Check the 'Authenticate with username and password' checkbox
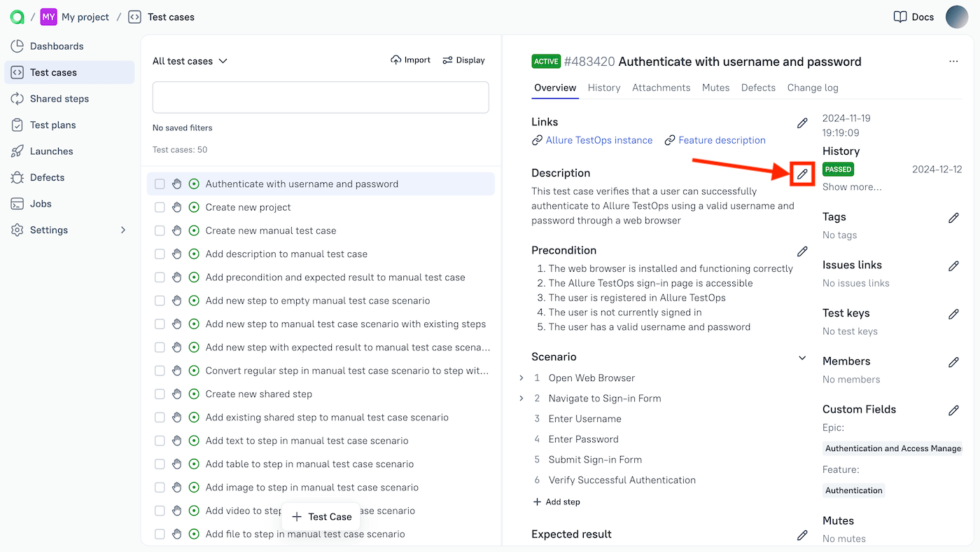This screenshot has width=980, height=552. pos(160,184)
